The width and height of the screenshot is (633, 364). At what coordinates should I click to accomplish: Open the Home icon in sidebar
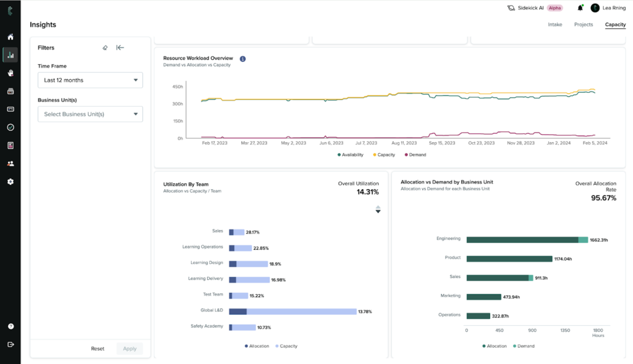11,36
